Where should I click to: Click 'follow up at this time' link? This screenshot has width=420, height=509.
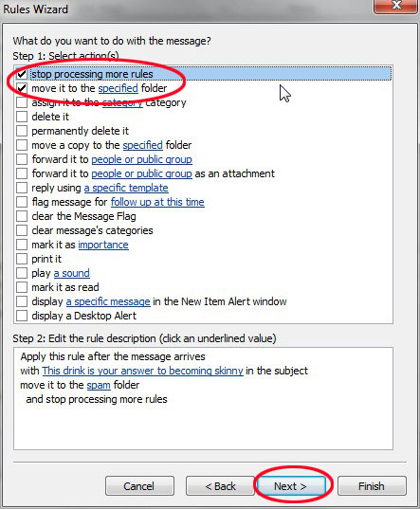pyautogui.click(x=157, y=202)
